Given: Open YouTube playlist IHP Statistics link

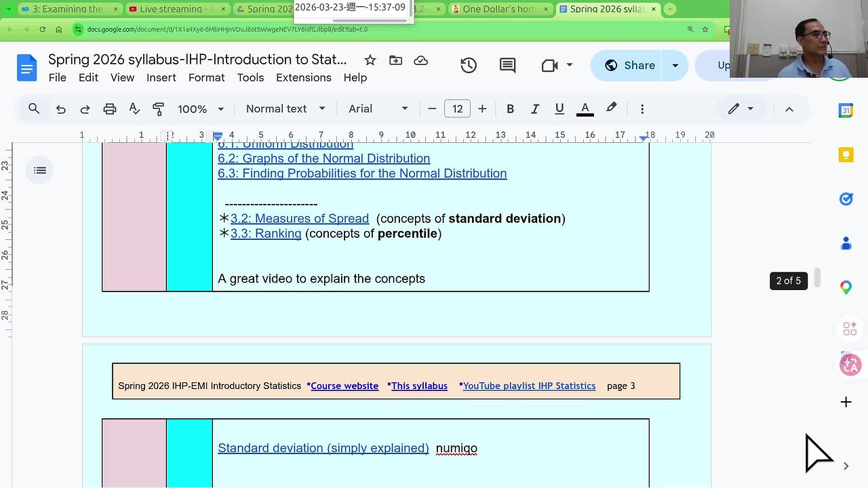Looking at the screenshot, I should point(529,386).
